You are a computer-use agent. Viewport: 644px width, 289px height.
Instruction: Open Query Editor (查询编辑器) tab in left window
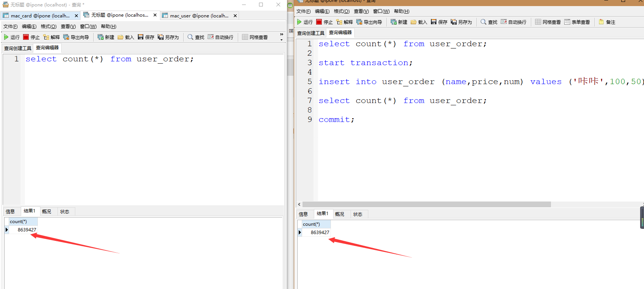coord(47,48)
